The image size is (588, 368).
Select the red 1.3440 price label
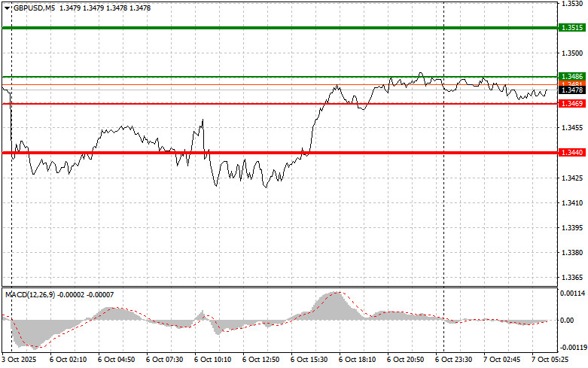click(x=571, y=153)
